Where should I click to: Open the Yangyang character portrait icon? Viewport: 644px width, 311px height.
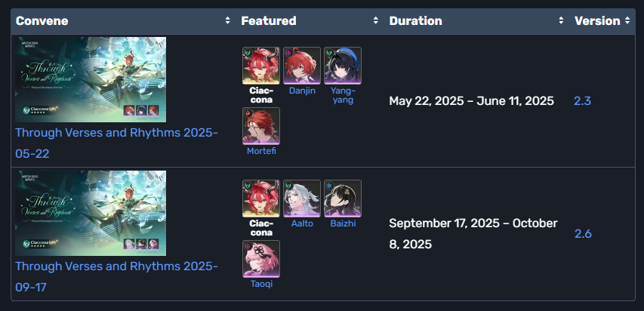[343, 66]
